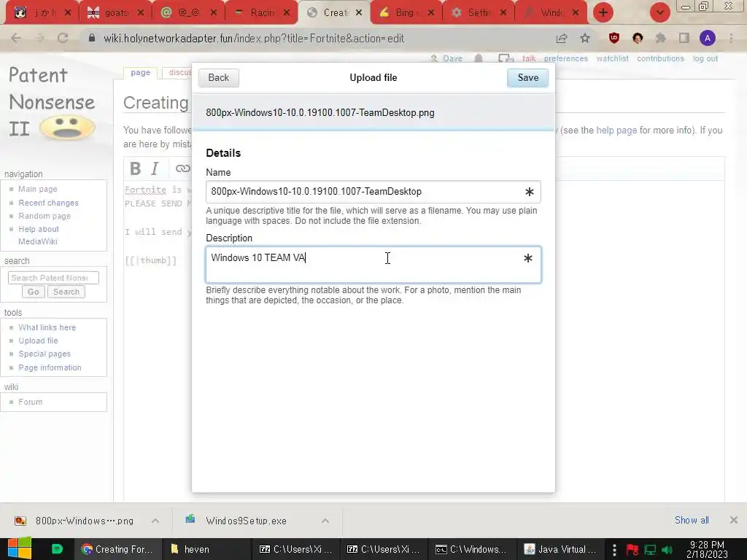The width and height of the screenshot is (747, 560).
Task: Open C:\Windows command prompt in taskbar
Action: click(472, 549)
